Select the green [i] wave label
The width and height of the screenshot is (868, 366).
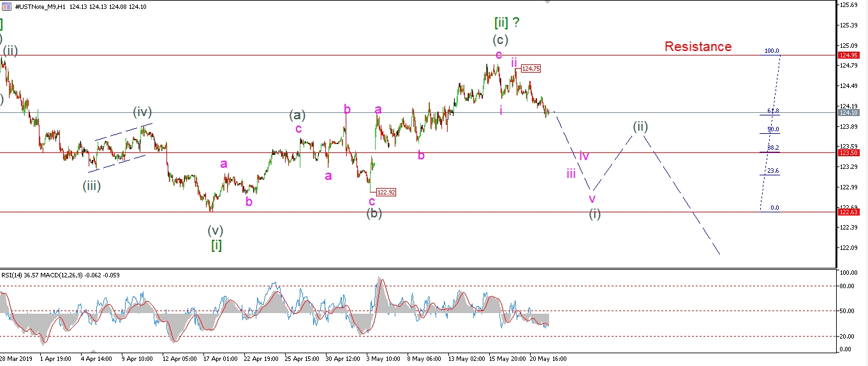216,245
